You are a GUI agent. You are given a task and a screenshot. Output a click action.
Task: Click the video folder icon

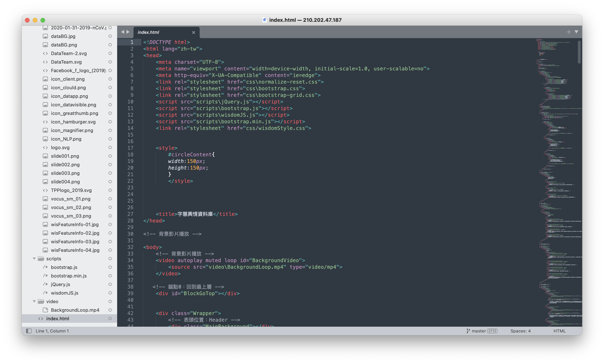point(41,301)
